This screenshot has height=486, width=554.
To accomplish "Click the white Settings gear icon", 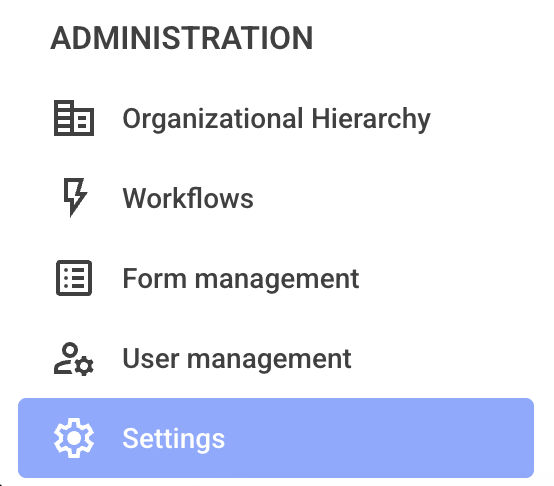I will [x=74, y=438].
